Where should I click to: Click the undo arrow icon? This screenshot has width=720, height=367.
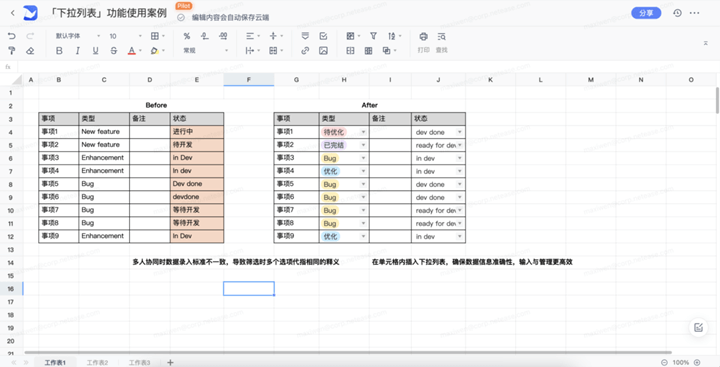point(12,36)
